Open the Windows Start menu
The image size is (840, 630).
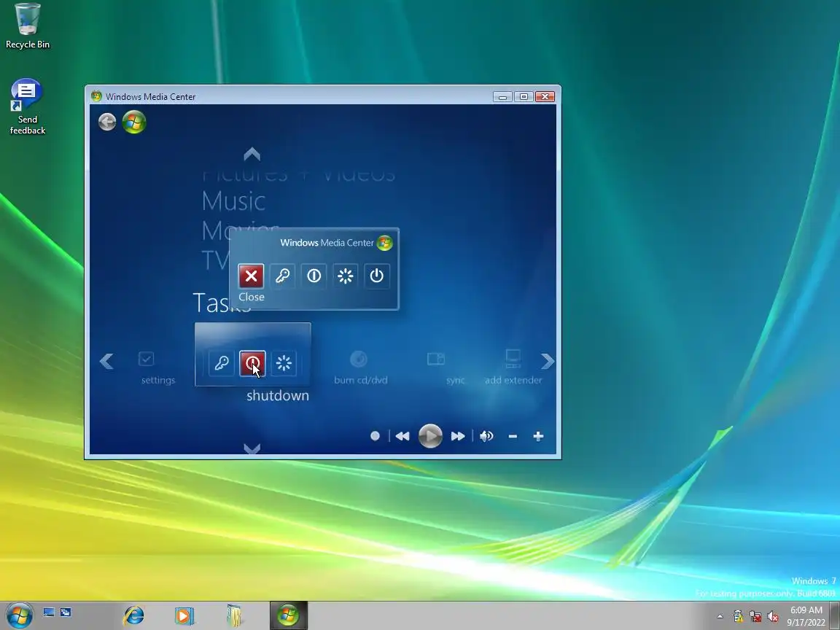click(x=20, y=615)
